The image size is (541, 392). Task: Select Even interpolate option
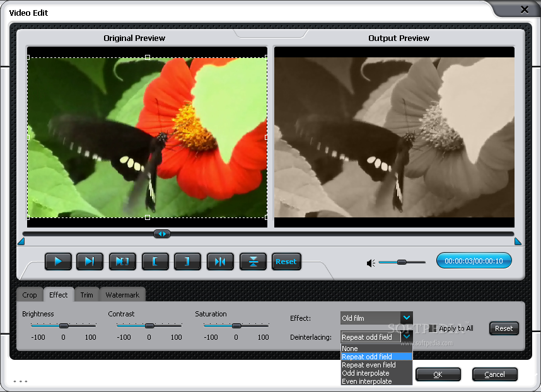(x=376, y=381)
